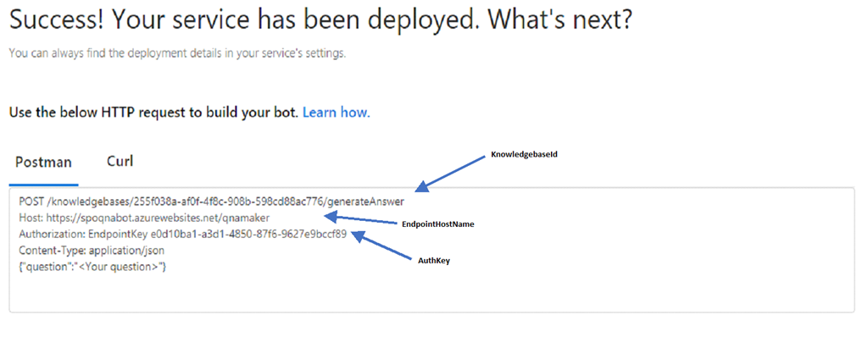The height and width of the screenshot is (348, 868).
Task: Click the arrow pointing at the Host URL
Action: coord(363,219)
